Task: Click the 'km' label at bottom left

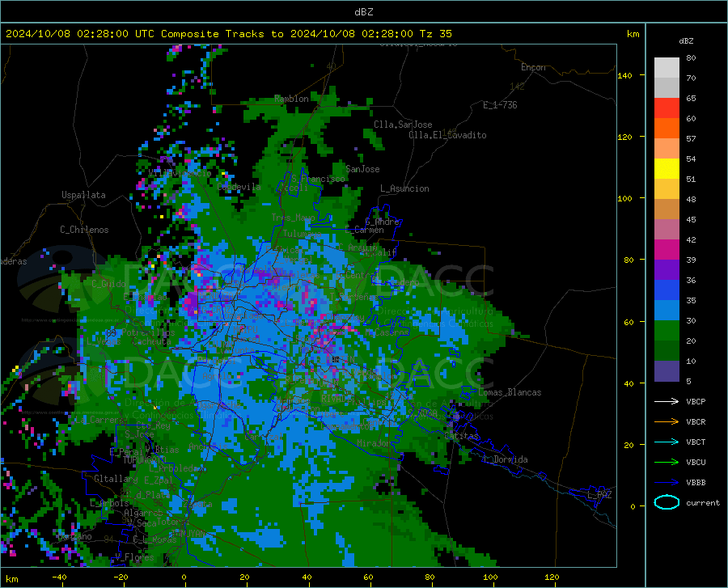Action: (11, 579)
